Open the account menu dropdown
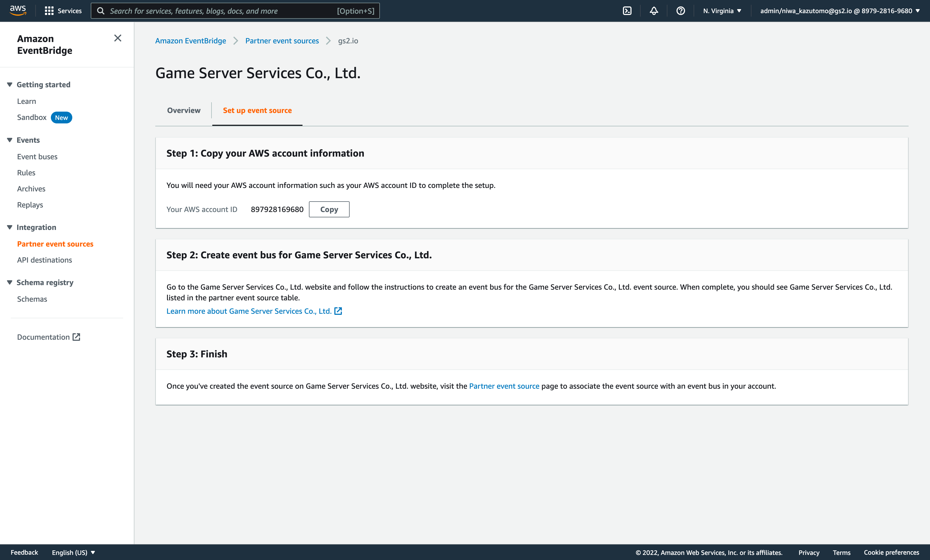 (x=840, y=11)
